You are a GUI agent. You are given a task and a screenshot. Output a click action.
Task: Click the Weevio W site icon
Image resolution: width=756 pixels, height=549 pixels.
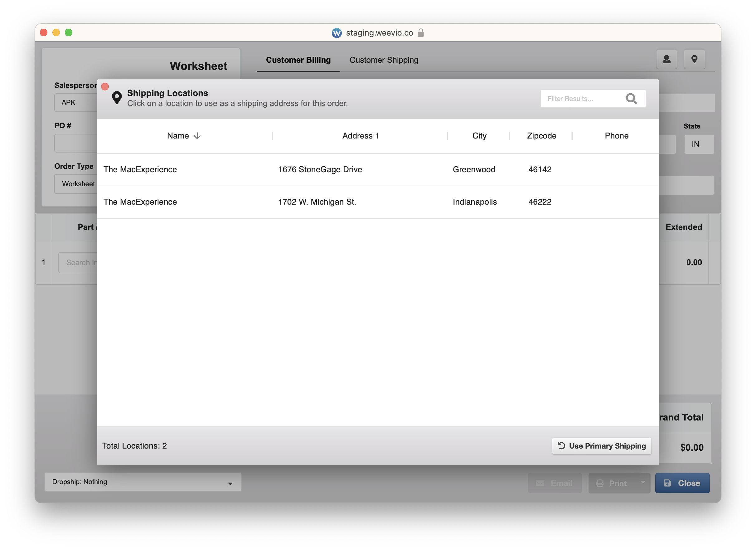pyautogui.click(x=337, y=33)
